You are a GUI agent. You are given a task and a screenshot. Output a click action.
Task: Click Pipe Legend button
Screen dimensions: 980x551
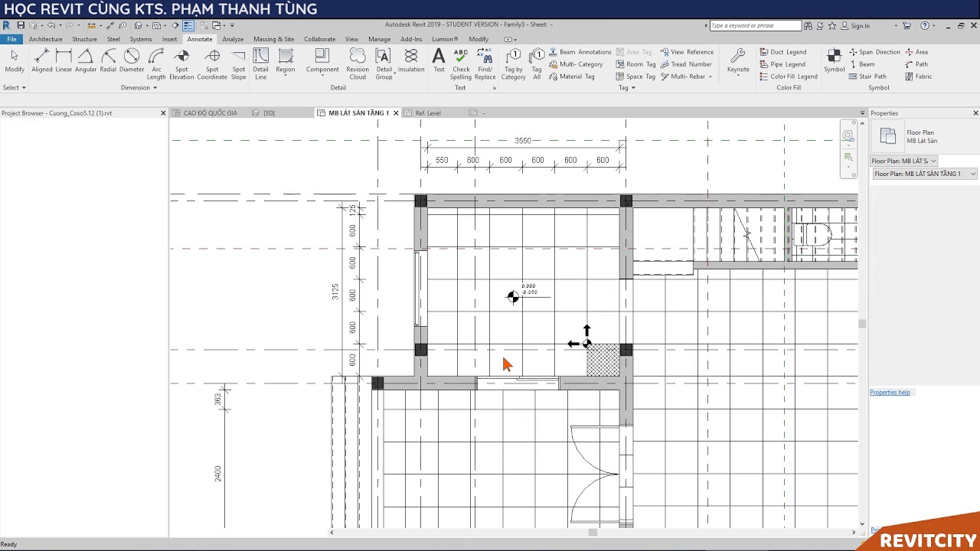pyautogui.click(x=782, y=64)
